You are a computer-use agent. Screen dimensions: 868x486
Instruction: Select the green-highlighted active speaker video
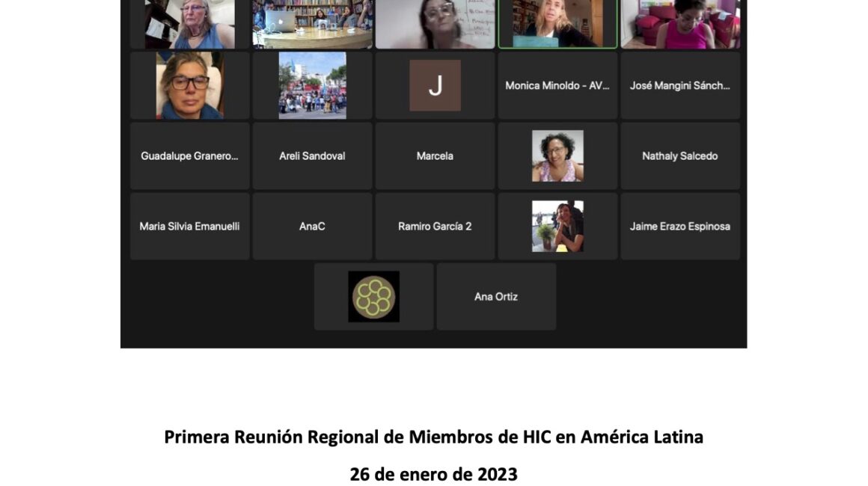click(557, 24)
